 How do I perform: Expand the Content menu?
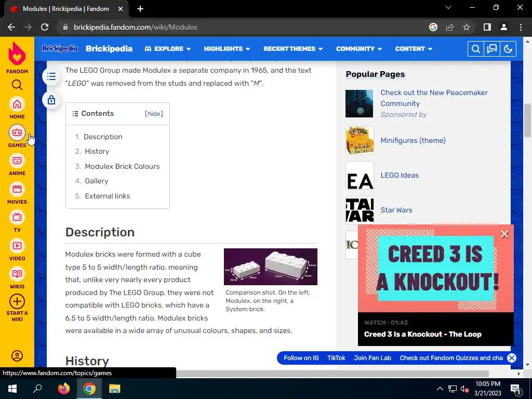point(414,49)
